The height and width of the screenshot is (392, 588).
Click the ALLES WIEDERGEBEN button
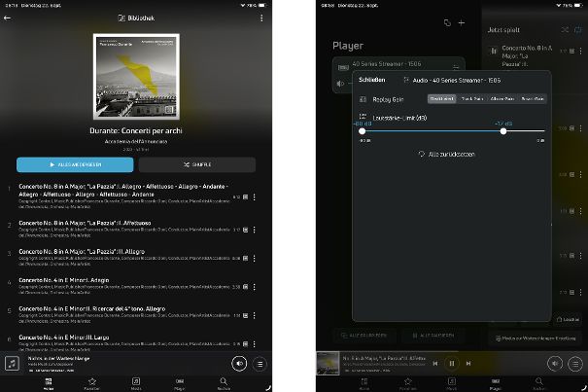pyautogui.click(x=75, y=164)
